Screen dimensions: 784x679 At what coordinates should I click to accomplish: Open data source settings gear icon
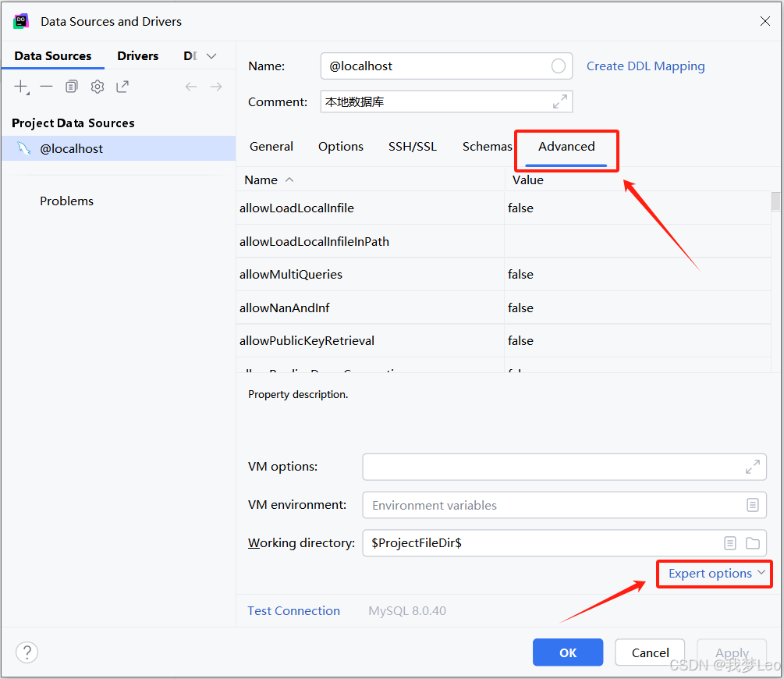97,87
